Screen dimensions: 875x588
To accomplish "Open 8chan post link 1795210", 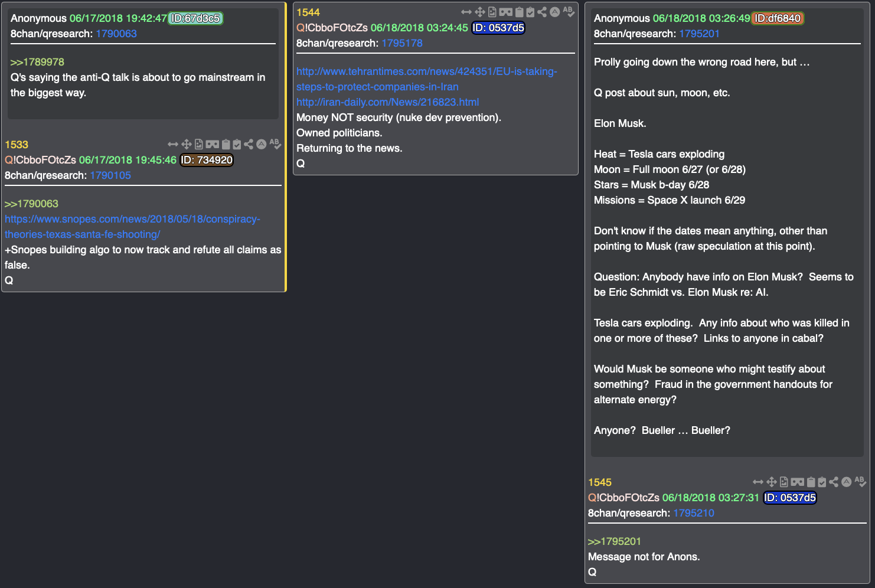I will pos(694,513).
